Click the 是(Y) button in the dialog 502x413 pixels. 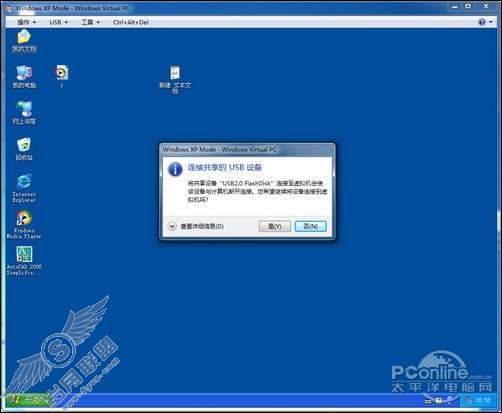coord(275,226)
